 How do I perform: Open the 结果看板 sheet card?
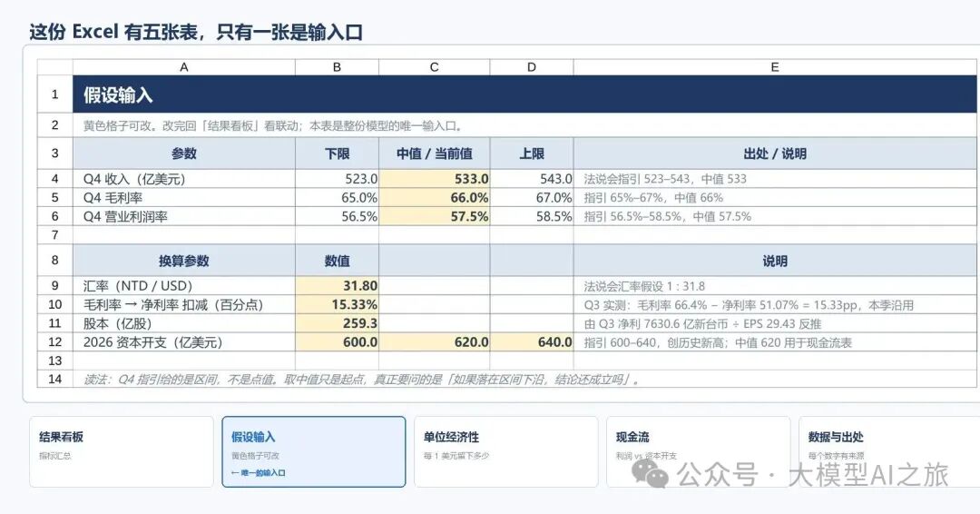click(x=122, y=451)
